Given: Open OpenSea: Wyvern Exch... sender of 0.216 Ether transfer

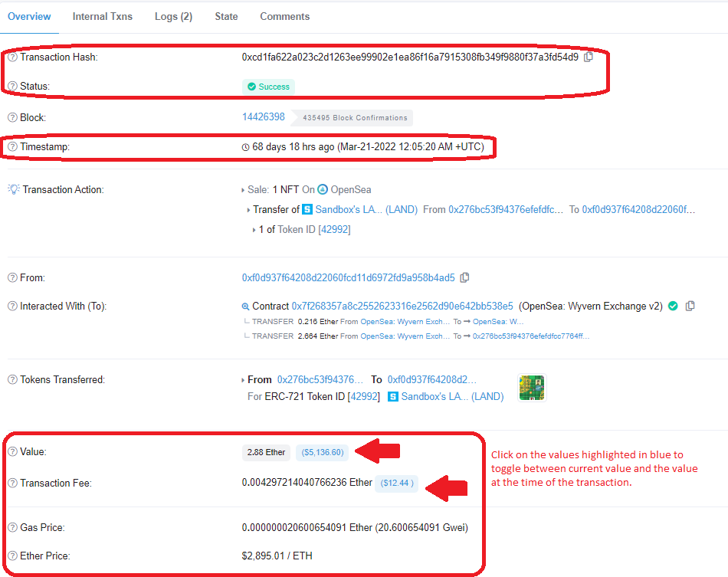Looking at the screenshot, I should tap(405, 321).
